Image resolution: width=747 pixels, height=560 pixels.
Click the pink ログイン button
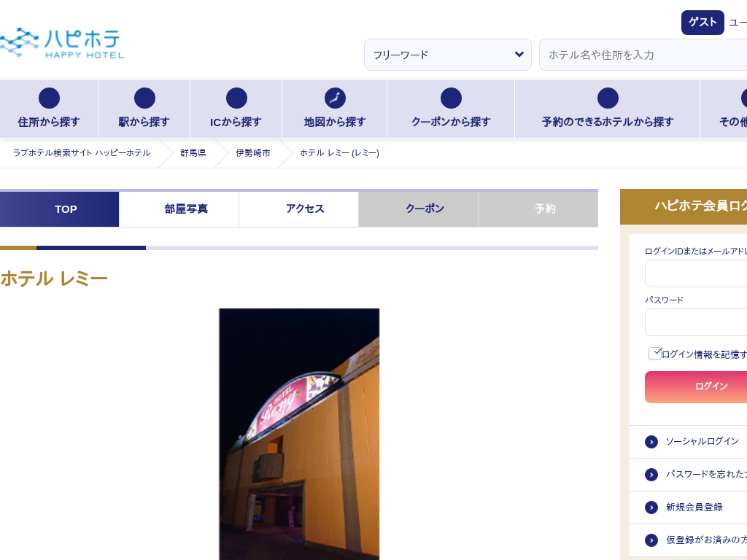[696, 387]
